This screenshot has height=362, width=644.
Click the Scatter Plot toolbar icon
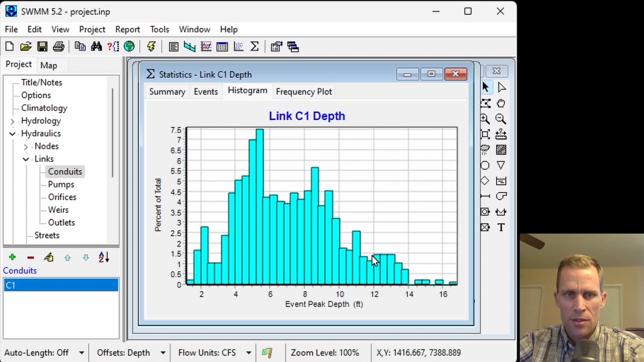tap(238, 47)
